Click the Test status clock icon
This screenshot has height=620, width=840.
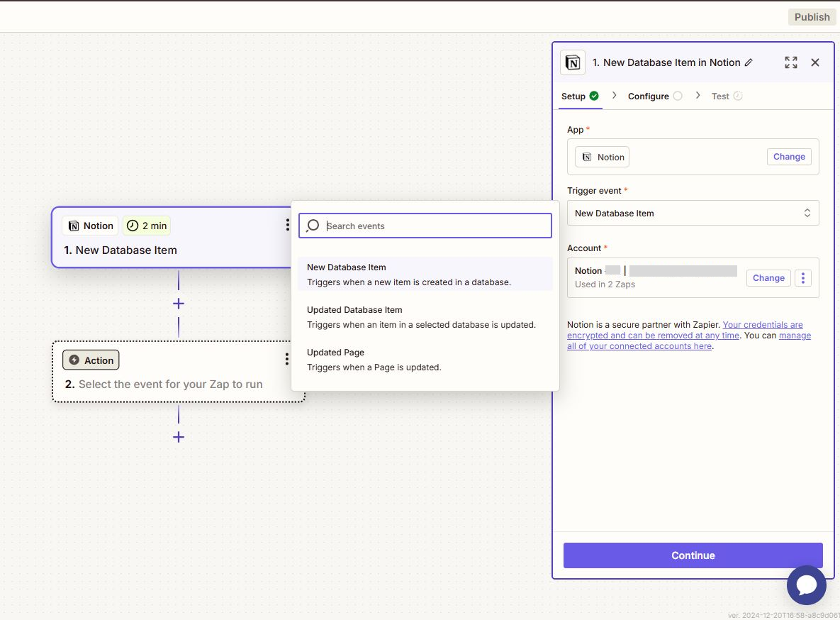[738, 96]
